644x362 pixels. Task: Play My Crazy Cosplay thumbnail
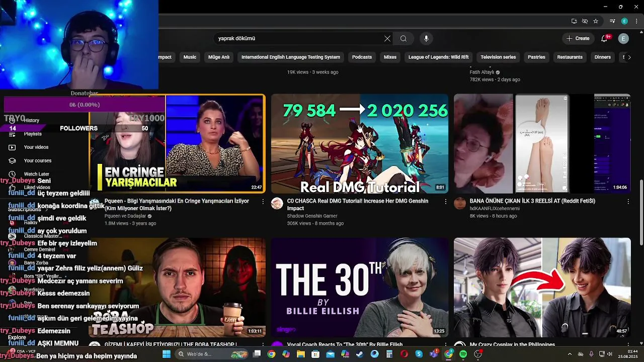click(x=542, y=287)
